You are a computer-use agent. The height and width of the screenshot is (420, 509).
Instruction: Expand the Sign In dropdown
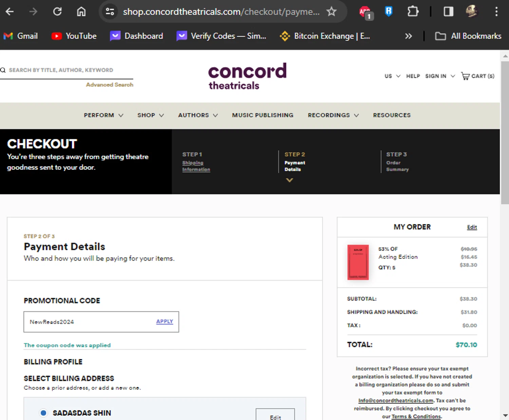440,76
